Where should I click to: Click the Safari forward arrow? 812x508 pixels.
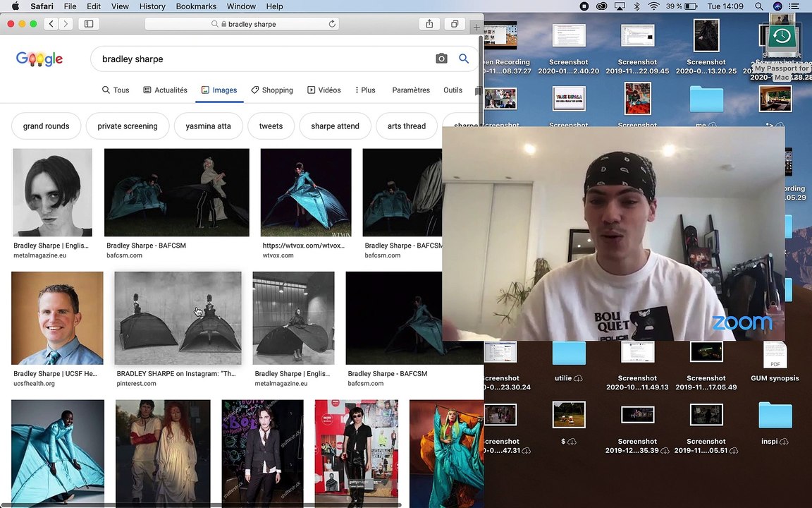pos(66,24)
